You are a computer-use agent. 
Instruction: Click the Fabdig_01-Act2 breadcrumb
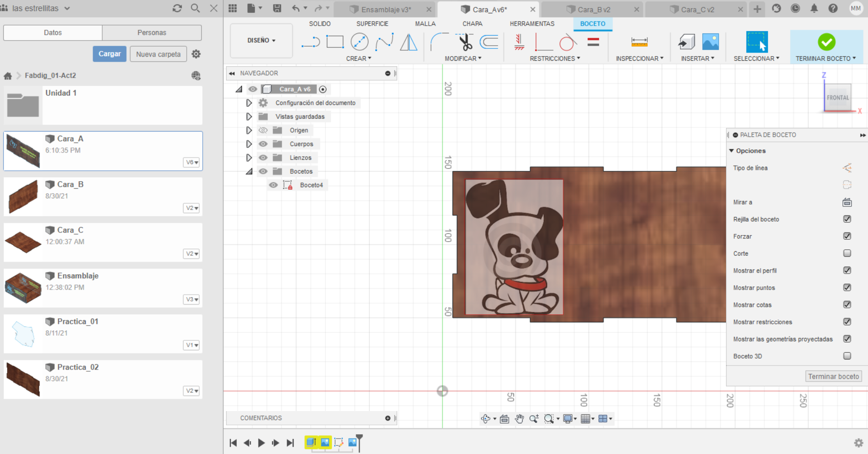(50, 75)
